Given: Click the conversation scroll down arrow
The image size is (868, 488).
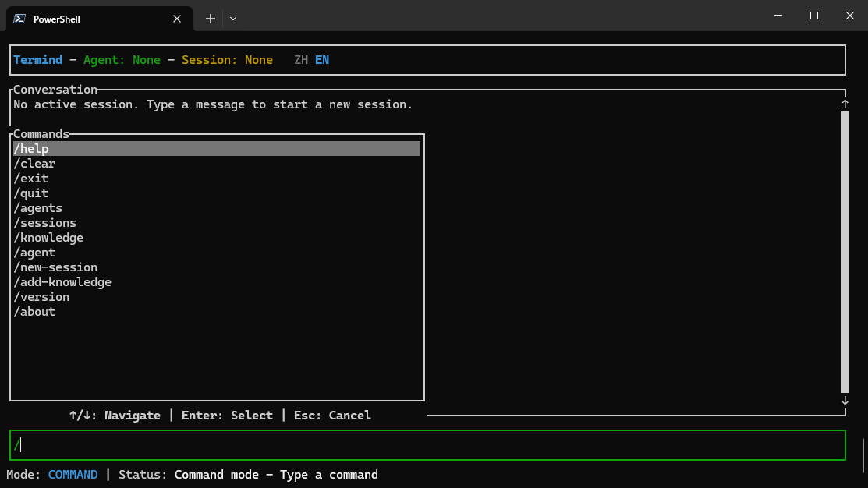Looking at the screenshot, I should pyautogui.click(x=845, y=401).
